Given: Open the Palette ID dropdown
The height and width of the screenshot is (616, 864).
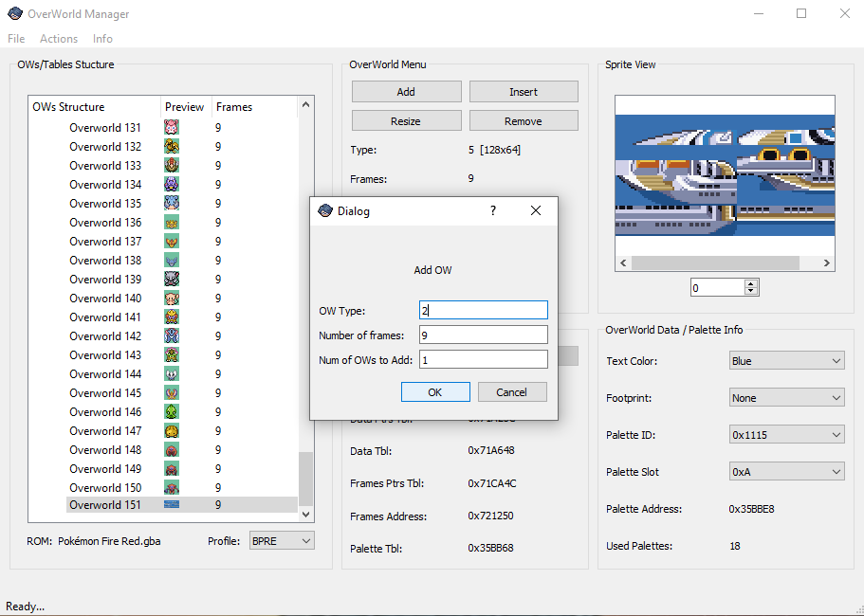Looking at the screenshot, I should click(786, 435).
